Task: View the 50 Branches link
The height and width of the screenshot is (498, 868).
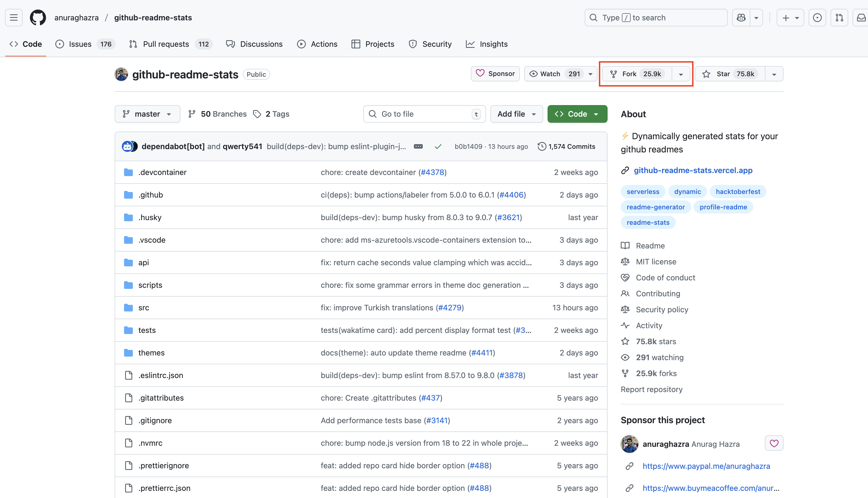Action: [x=218, y=114]
